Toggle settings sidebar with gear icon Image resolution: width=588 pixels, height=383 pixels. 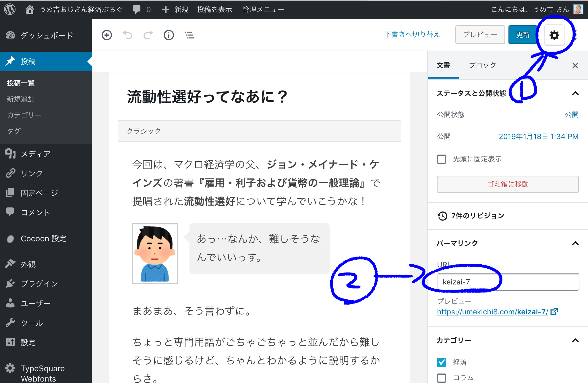(x=554, y=35)
